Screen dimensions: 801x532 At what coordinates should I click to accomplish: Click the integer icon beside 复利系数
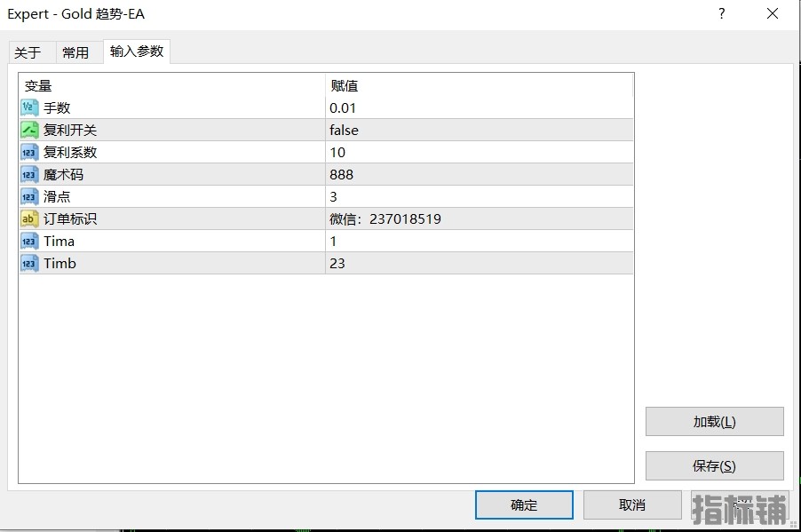click(29, 152)
